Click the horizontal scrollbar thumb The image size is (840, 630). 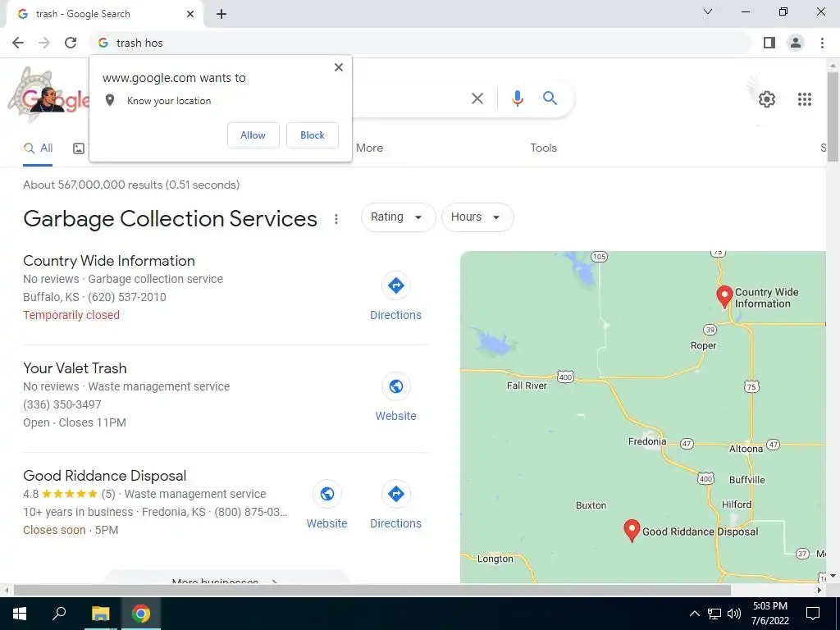pyautogui.click(x=372, y=591)
